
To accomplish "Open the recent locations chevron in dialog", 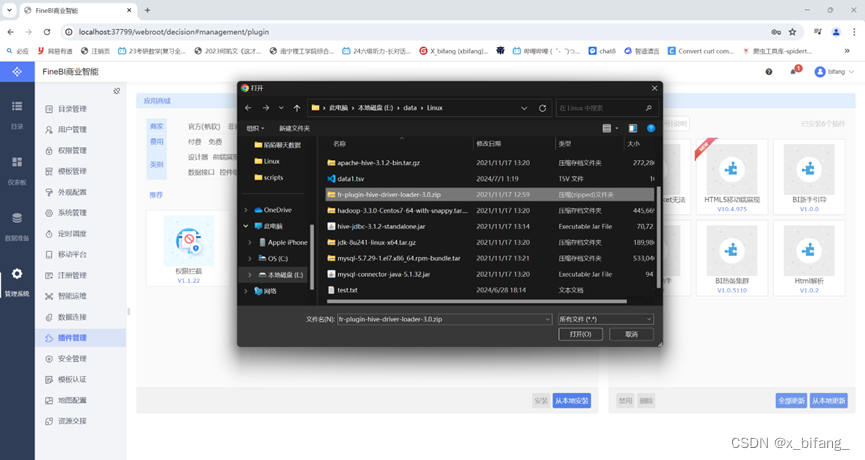I will (281, 108).
